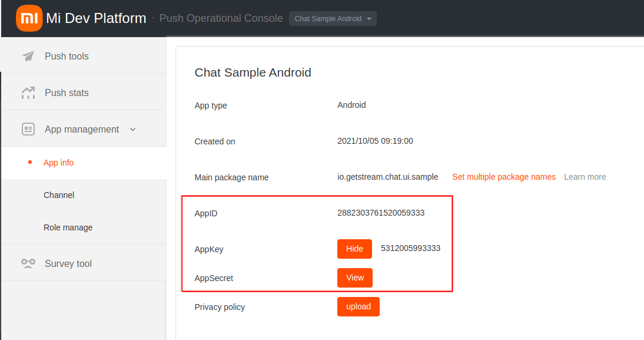Select the Push tools paper plane icon

[28, 56]
